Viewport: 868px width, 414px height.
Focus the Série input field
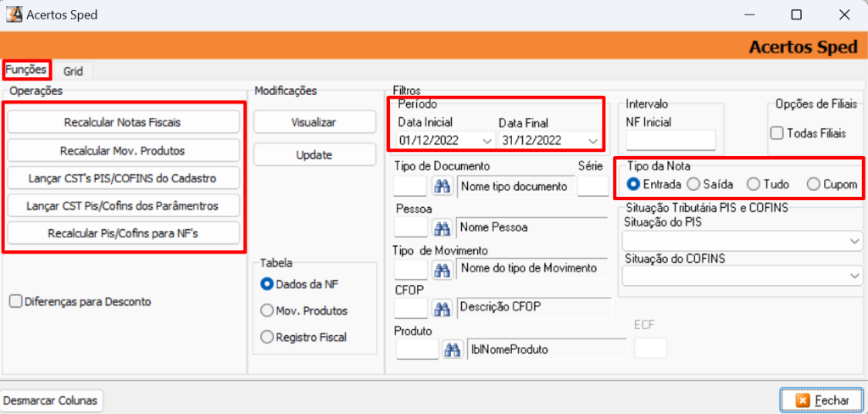593,187
